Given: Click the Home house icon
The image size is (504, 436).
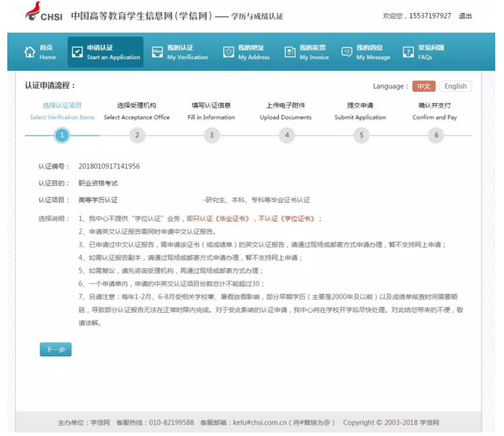Looking at the screenshot, I should click(x=30, y=52).
